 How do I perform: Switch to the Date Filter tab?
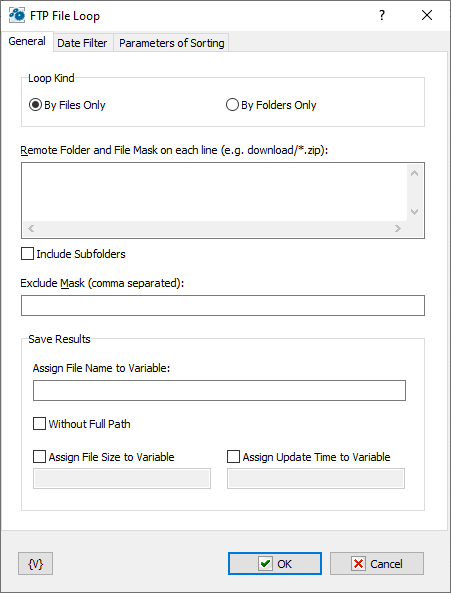point(82,43)
